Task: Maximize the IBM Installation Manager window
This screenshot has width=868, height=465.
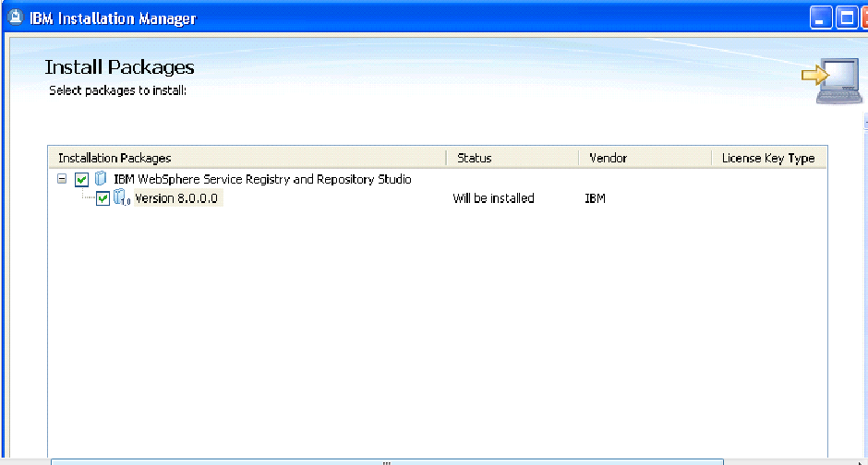Action: pyautogui.click(x=847, y=18)
